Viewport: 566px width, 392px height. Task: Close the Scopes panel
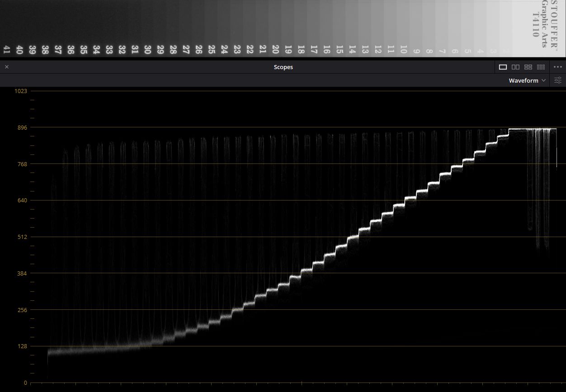tap(7, 67)
